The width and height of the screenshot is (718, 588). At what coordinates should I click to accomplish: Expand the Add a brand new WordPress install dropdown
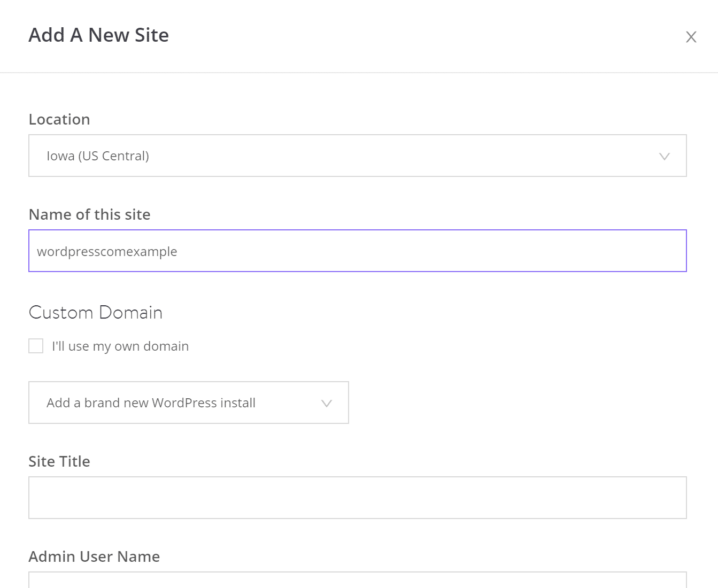pyautogui.click(x=188, y=403)
